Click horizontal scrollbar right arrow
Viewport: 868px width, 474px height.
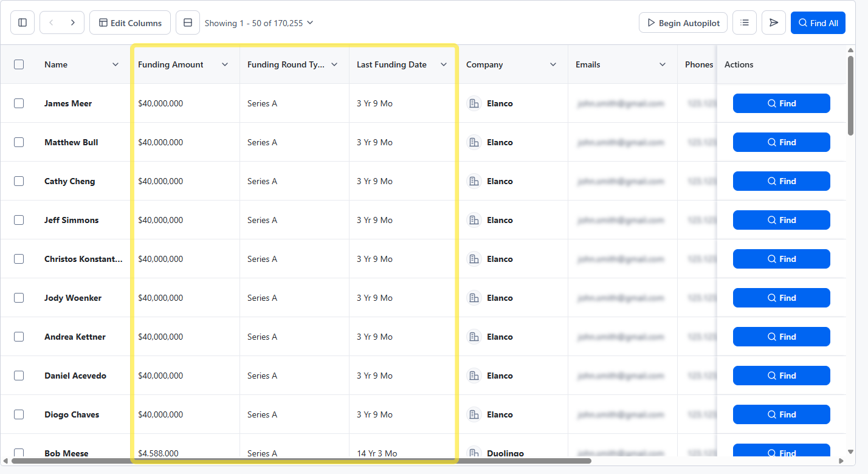pos(841,461)
